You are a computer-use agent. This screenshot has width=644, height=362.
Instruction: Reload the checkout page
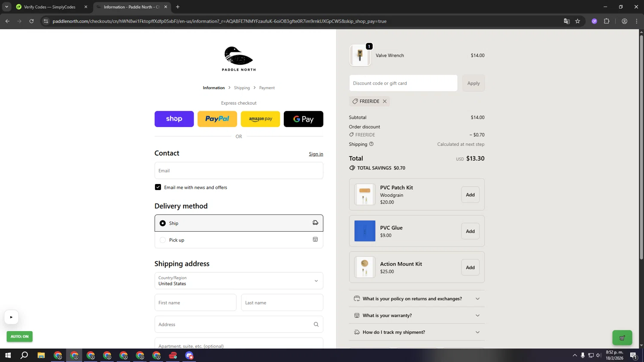(x=31, y=21)
